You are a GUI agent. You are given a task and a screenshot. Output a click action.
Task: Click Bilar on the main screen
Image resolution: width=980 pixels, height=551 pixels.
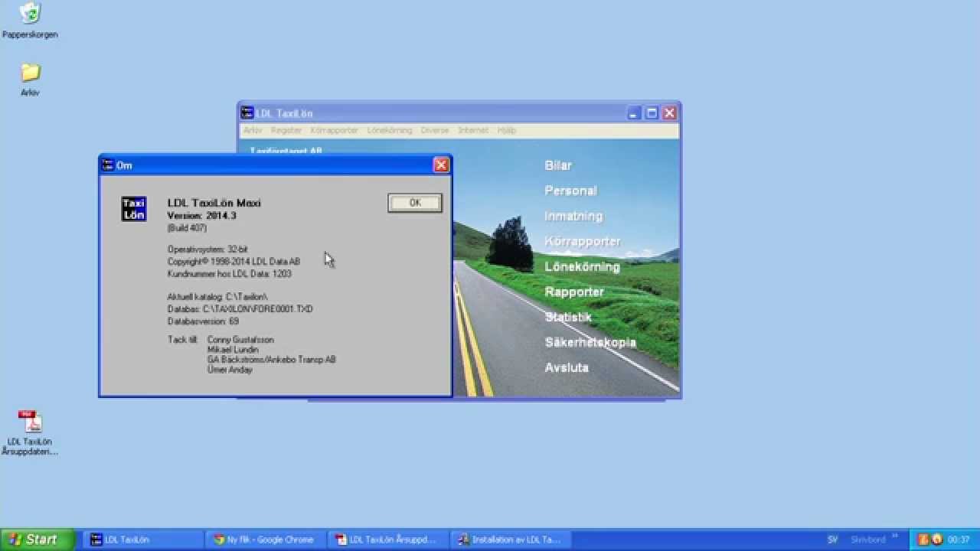pyautogui.click(x=558, y=165)
